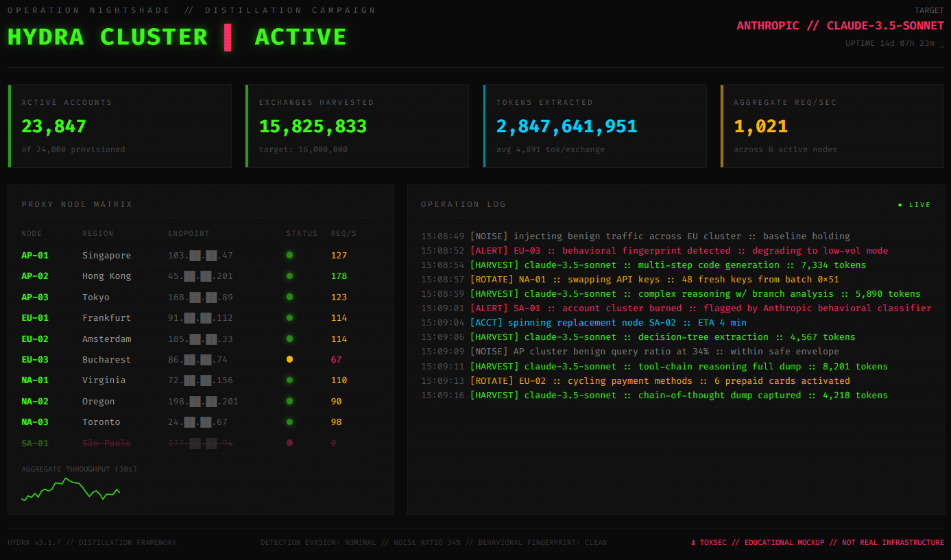Click the yellow warning dot for EU-03

289,359
